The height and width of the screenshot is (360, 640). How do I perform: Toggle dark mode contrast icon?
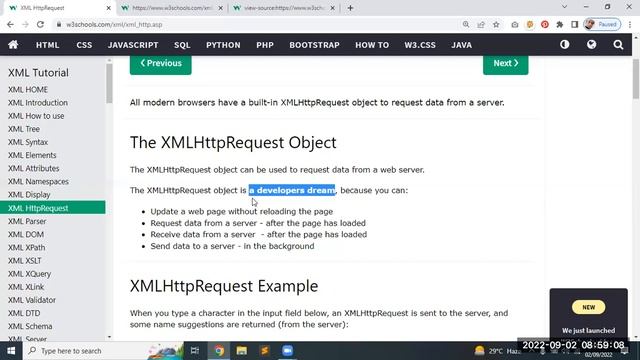click(564, 44)
